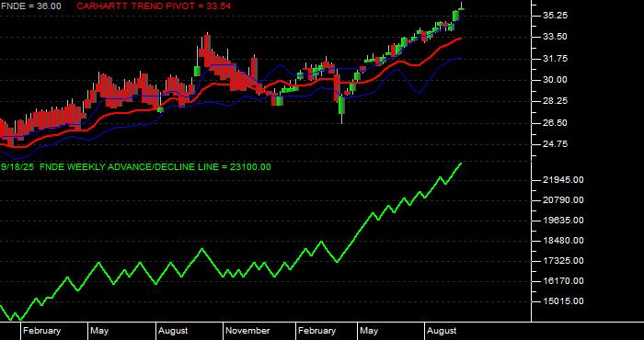Viewport: 644px width, 340px height.
Task: Click the 26.50 price axis value
Action: point(555,123)
